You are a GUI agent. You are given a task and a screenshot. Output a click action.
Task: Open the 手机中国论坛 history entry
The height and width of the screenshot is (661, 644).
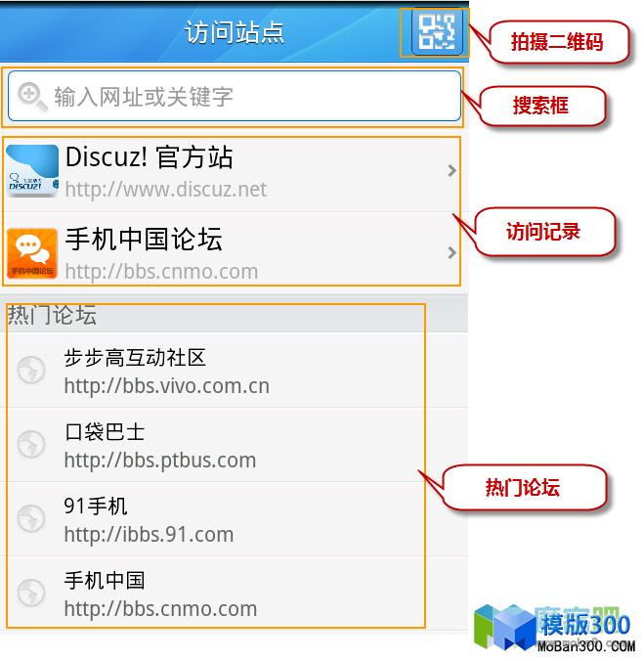[232, 249]
